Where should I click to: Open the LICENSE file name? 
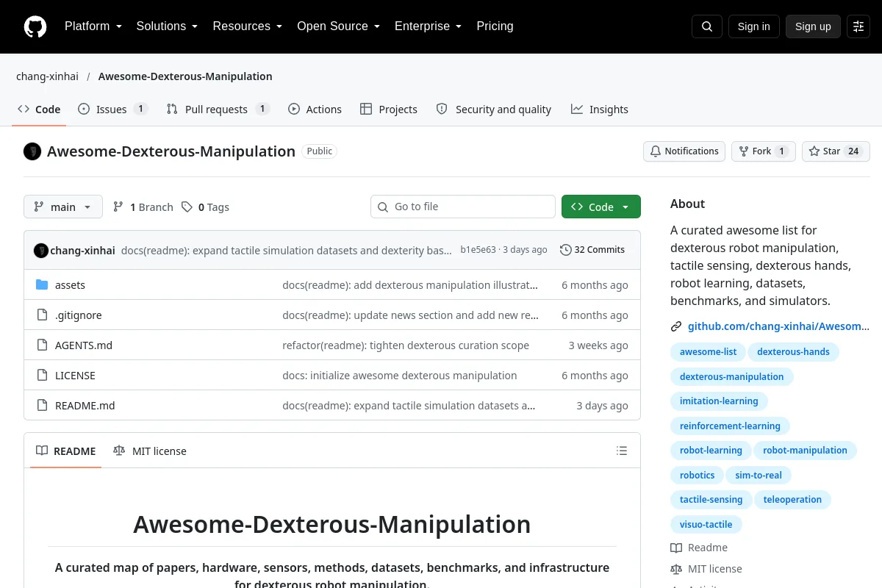75,376
